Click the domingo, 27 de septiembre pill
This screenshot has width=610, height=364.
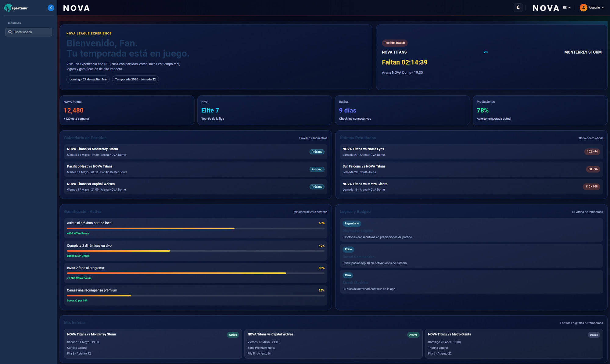(x=88, y=80)
